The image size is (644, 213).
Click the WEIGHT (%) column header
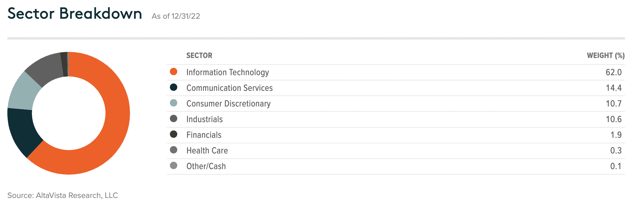(606, 56)
